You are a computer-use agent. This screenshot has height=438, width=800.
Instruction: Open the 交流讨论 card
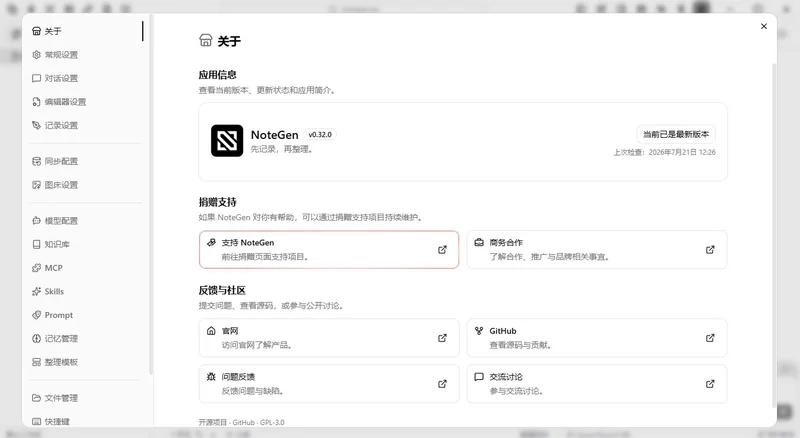click(596, 384)
